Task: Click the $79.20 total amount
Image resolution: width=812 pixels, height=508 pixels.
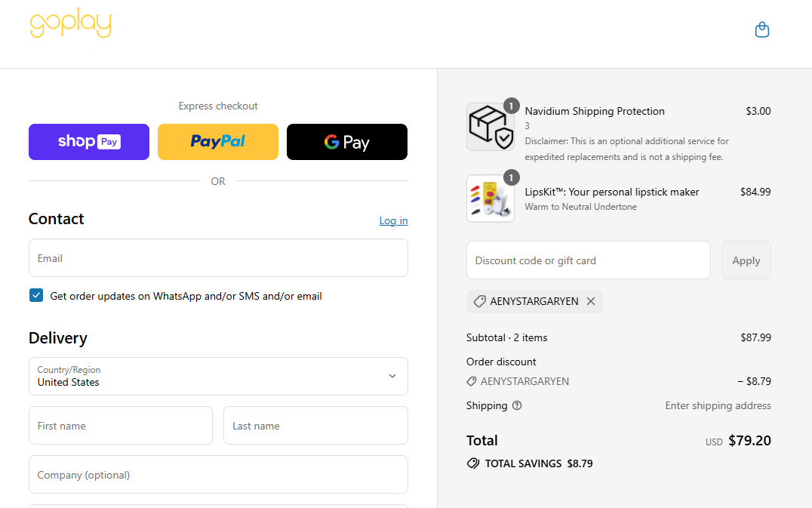Action: [750, 441]
